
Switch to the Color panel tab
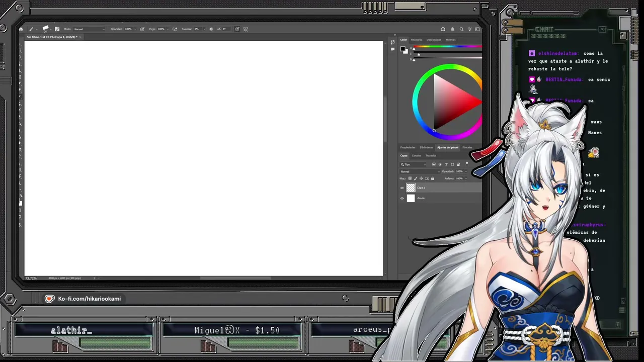pyautogui.click(x=404, y=40)
